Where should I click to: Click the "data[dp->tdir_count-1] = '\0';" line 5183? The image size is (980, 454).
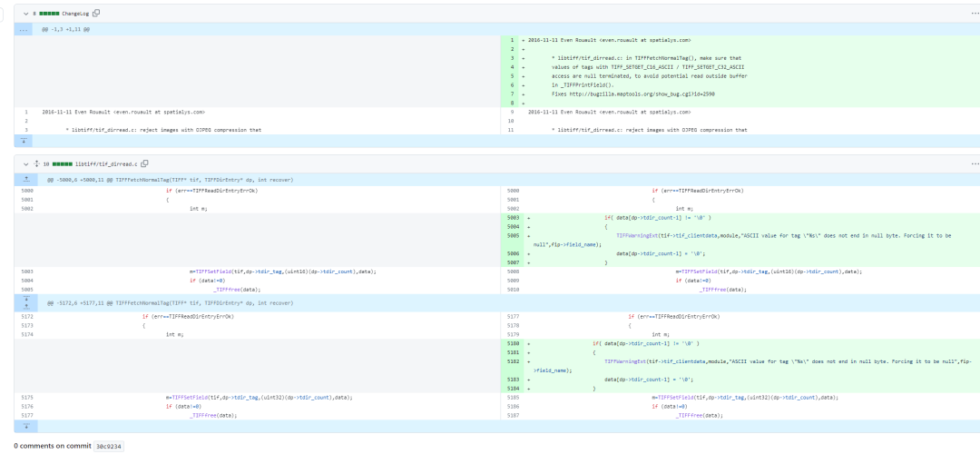pos(650,380)
